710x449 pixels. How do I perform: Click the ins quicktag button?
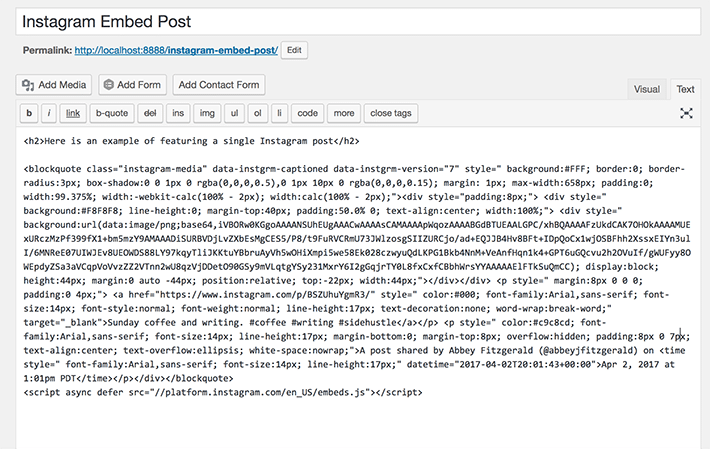(x=178, y=113)
